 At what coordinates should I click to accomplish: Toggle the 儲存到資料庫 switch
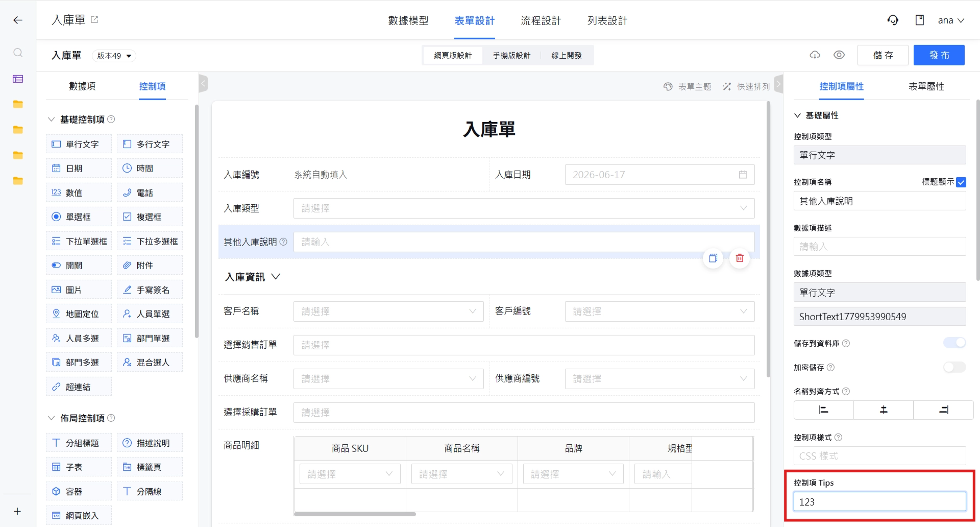point(954,343)
